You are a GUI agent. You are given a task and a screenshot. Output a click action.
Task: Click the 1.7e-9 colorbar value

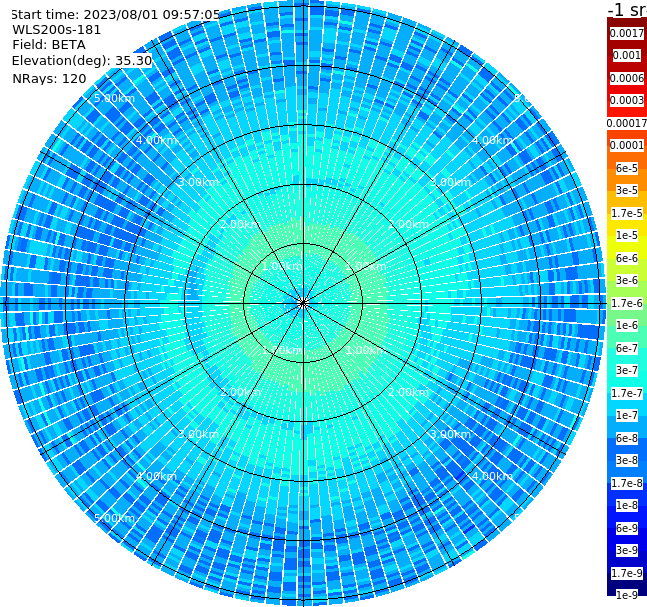click(627, 573)
